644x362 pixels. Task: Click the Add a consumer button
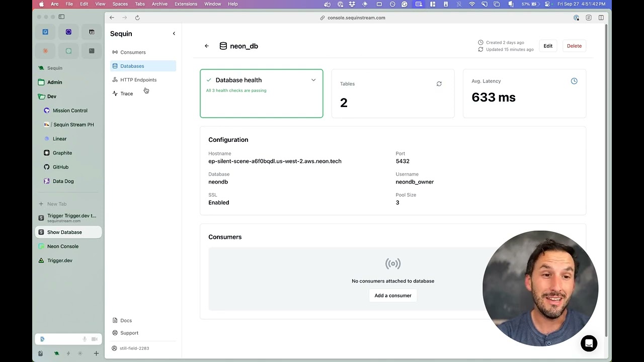click(x=393, y=296)
